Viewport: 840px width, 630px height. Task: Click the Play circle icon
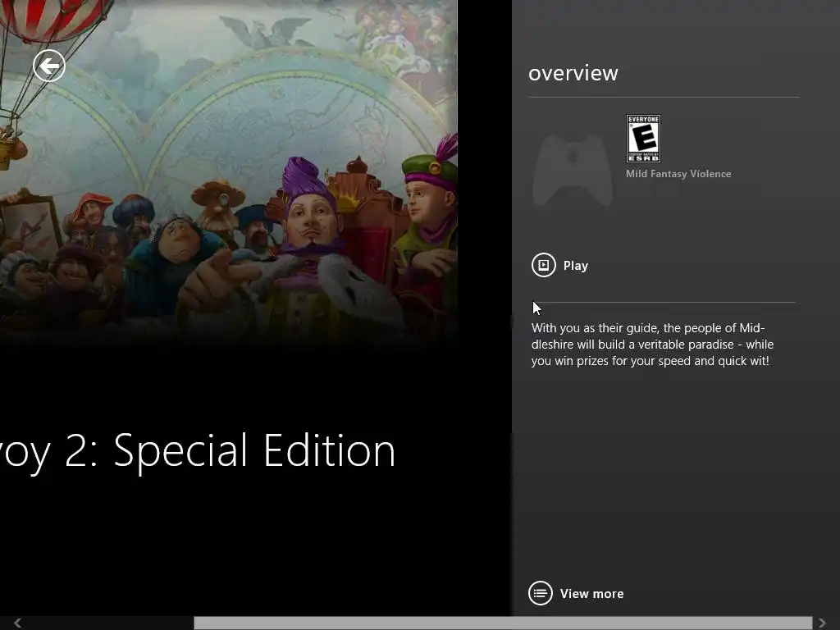click(x=543, y=265)
